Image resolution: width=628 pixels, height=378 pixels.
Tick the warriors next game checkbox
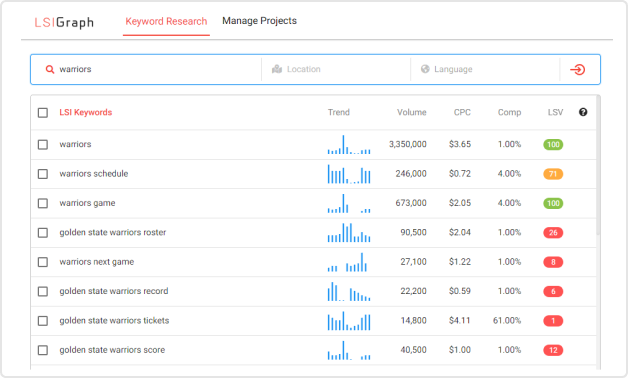[43, 262]
